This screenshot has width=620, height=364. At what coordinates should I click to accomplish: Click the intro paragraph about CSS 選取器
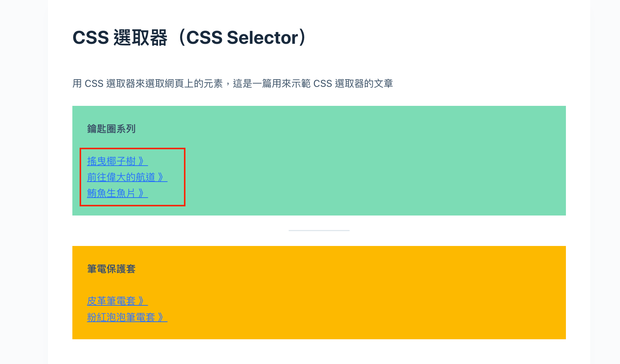coord(233,83)
